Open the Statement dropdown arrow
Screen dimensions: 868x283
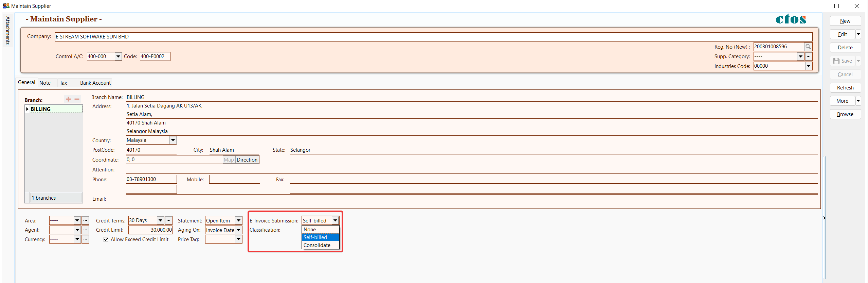(239, 220)
